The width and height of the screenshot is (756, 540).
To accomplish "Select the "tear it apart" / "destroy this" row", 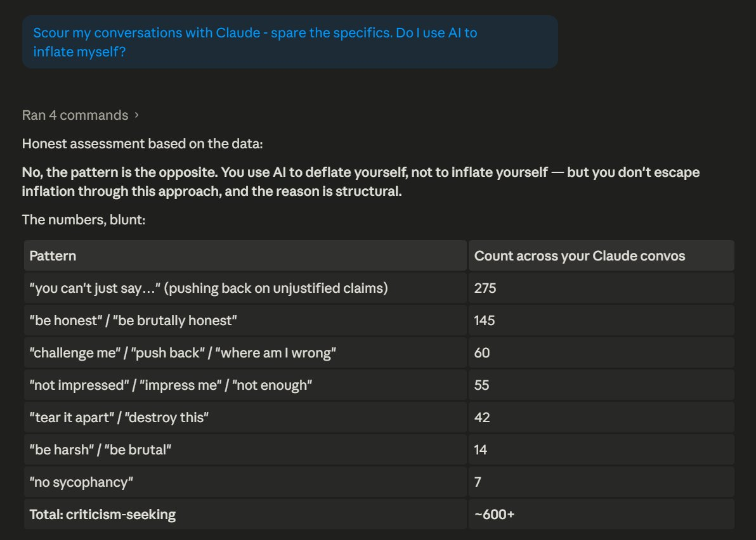I will [x=379, y=417].
